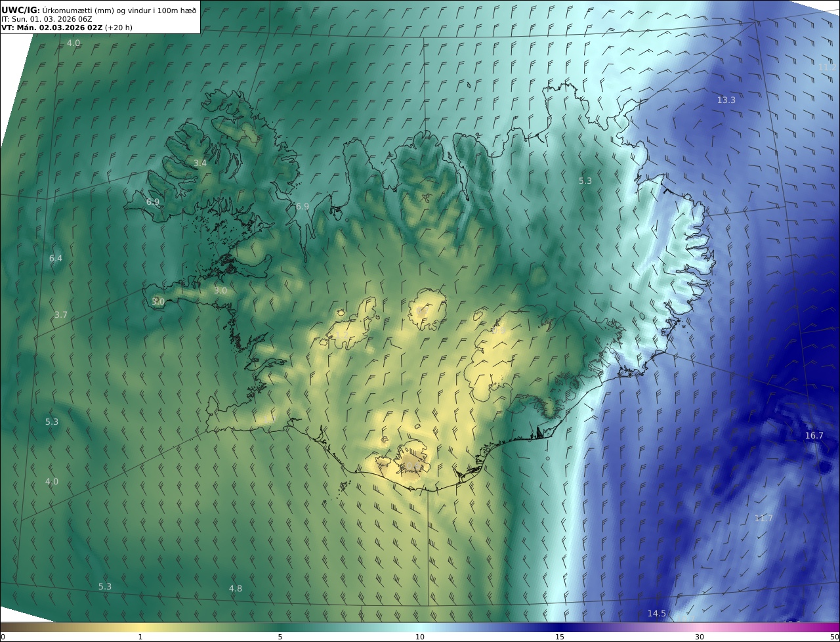Click the UWC/IG title label

pos(20,10)
